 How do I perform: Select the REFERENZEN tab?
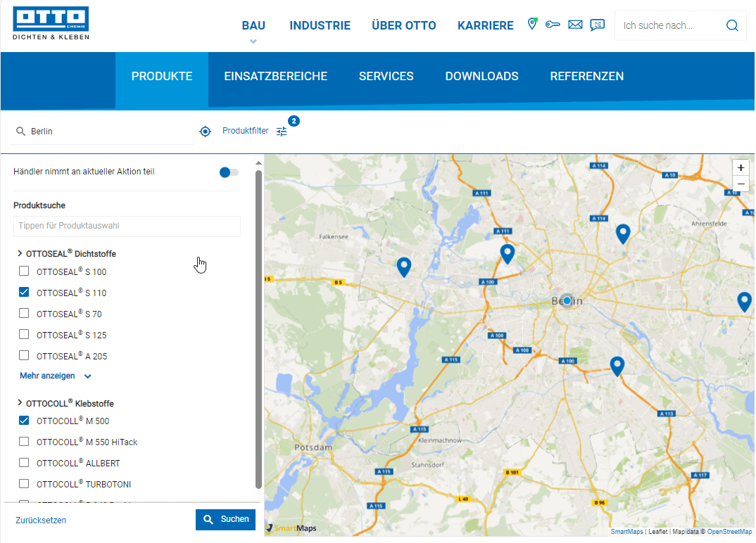tap(587, 77)
